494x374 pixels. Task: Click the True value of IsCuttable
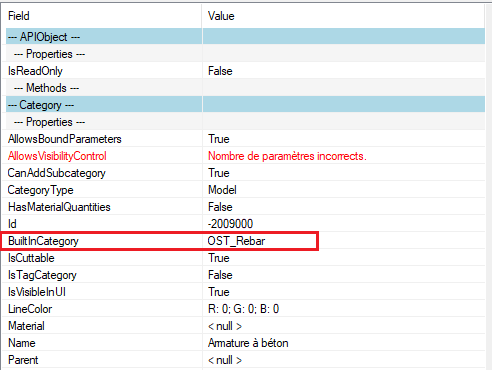pyautogui.click(x=219, y=258)
